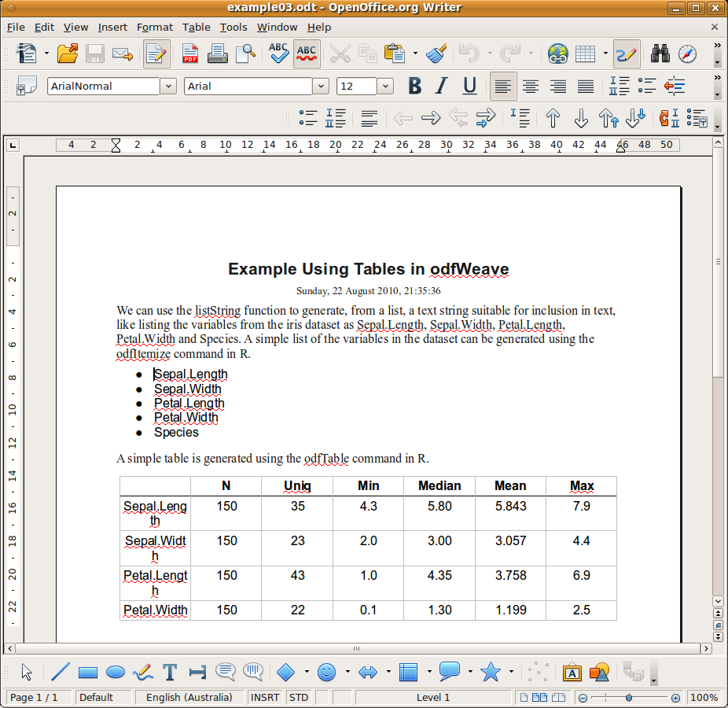This screenshot has width=728, height=708.
Task: Click STD selection mode in status bar
Action: [x=299, y=697]
